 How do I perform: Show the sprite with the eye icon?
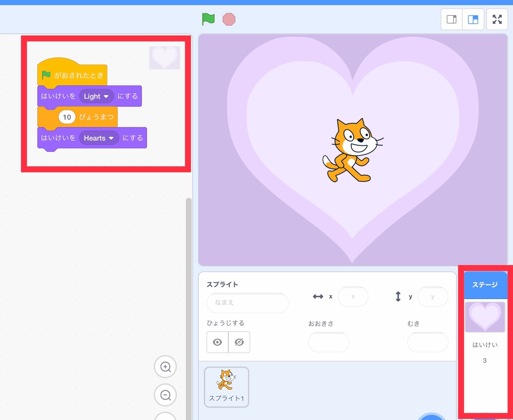coord(217,342)
